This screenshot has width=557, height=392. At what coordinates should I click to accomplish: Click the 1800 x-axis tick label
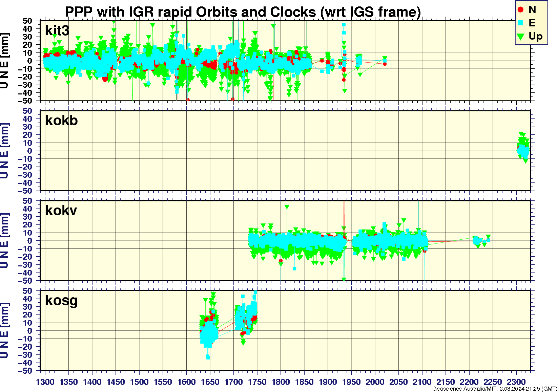[x=281, y=382]
